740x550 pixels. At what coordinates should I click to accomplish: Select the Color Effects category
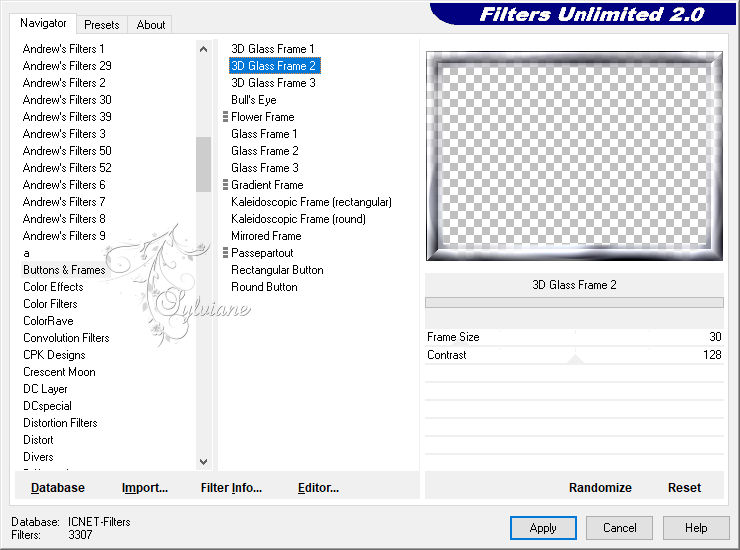[x=53, y=287]
